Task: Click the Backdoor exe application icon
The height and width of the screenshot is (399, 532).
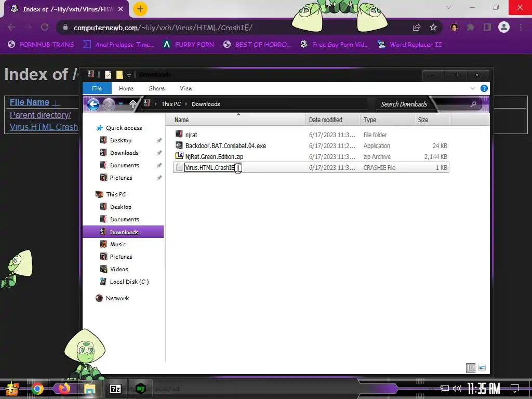Action: pyautogui.click(x=179, y=145)
